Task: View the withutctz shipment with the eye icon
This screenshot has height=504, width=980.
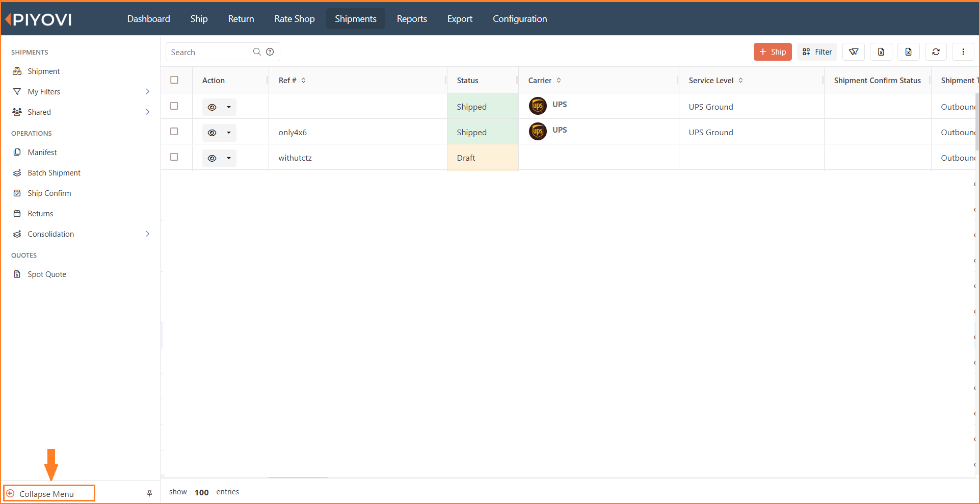Action: (212, 158)
